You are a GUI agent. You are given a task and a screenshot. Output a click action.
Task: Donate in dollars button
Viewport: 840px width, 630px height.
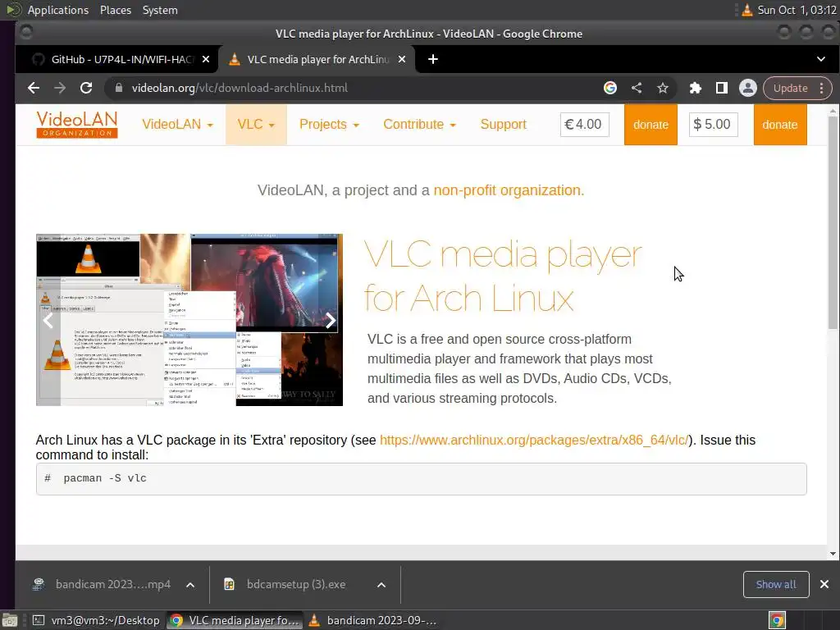click(780, 125)
